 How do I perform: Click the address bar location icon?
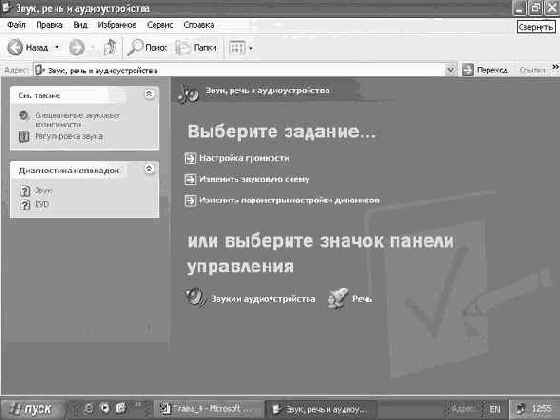tap(40, 70)
